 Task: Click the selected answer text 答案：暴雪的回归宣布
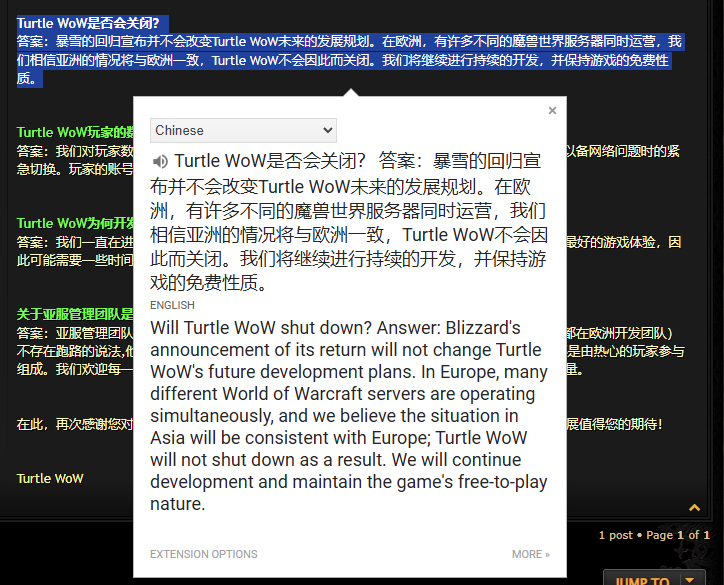[x=350, y=60]
